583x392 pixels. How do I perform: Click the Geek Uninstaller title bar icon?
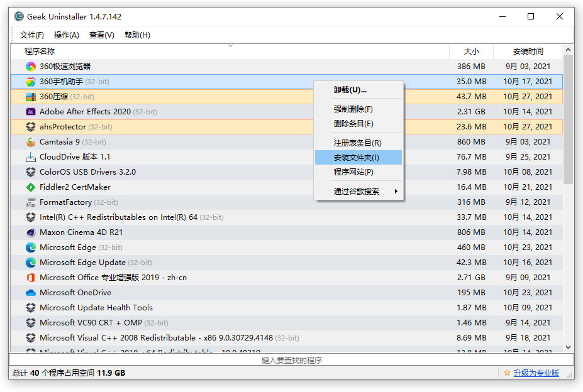pos(18,16)
